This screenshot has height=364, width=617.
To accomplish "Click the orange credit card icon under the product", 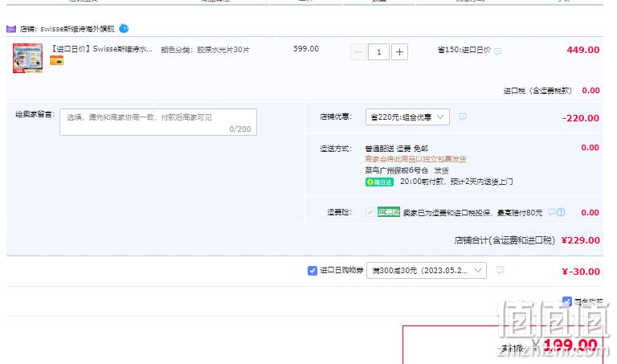I will (57, 61).
